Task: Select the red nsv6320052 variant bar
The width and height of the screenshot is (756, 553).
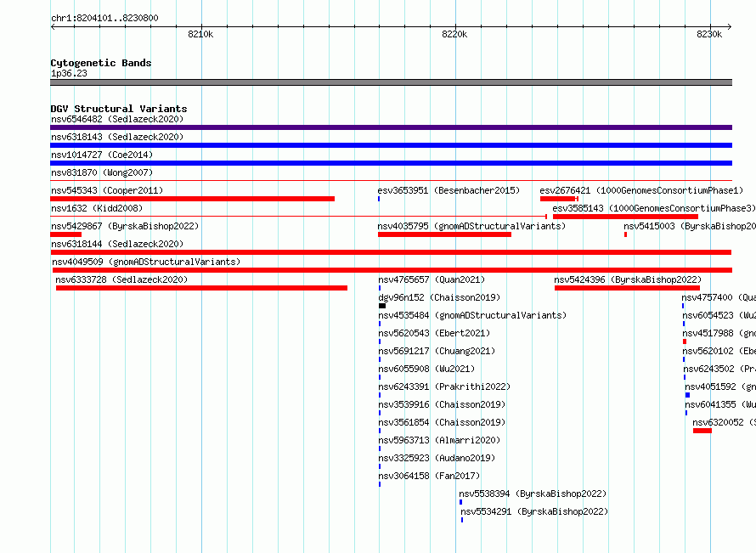Action: click(x=702, y=431)
